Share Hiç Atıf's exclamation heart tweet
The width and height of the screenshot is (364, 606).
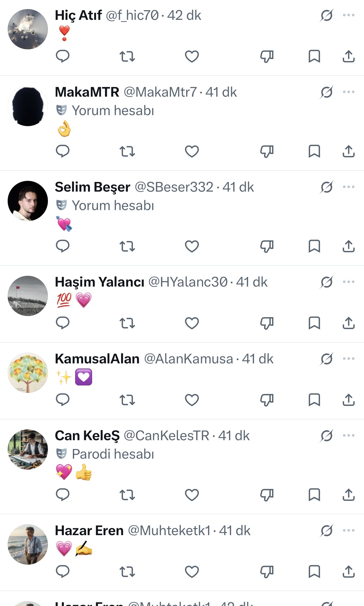pyautogui.click(x=348, y=56)
